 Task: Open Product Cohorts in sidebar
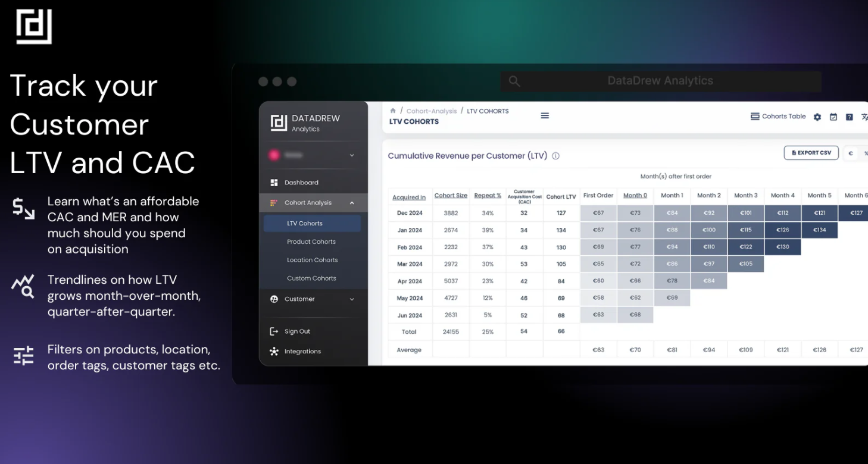click(x=312, y=242)
